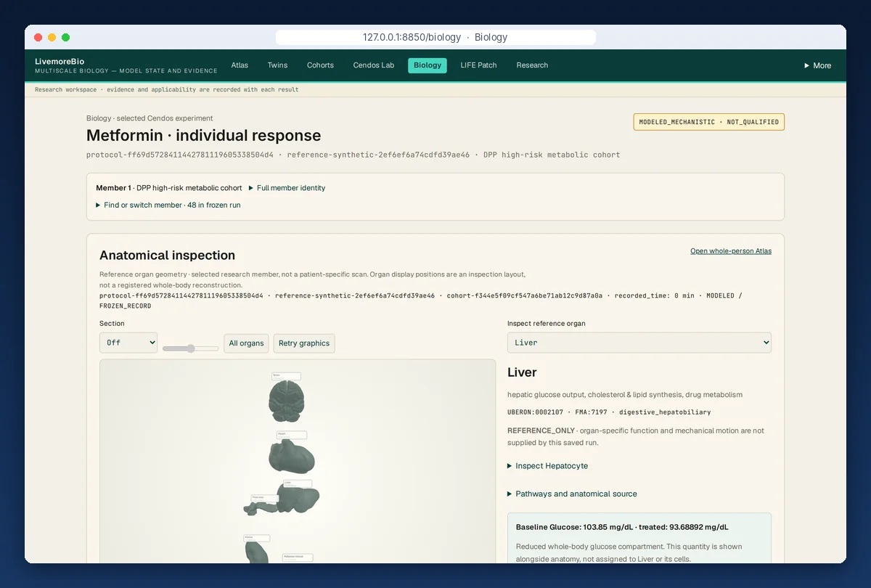Expand Find or switch member

pyautogui.click(x=168, y=205)
